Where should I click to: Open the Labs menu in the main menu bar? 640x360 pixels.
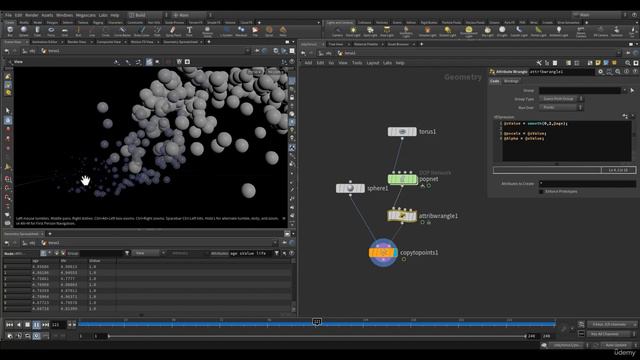pyautogui.click(x=103, y=15)
